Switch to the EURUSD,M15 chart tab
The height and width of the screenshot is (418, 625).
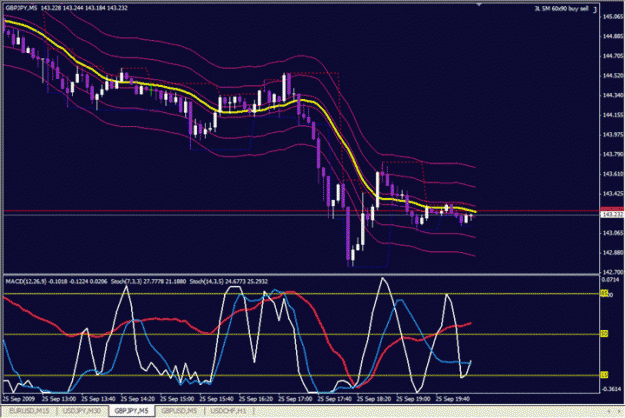click(29, 411)
